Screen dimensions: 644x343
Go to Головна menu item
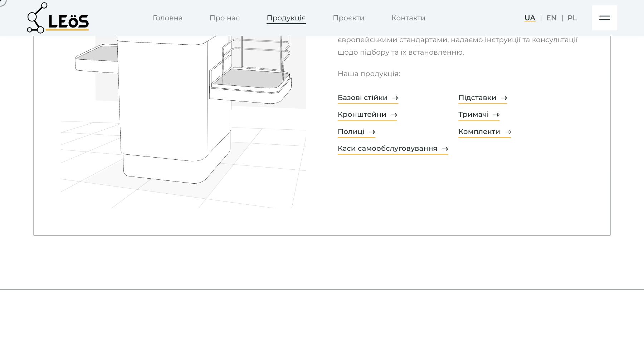[167, 18]
